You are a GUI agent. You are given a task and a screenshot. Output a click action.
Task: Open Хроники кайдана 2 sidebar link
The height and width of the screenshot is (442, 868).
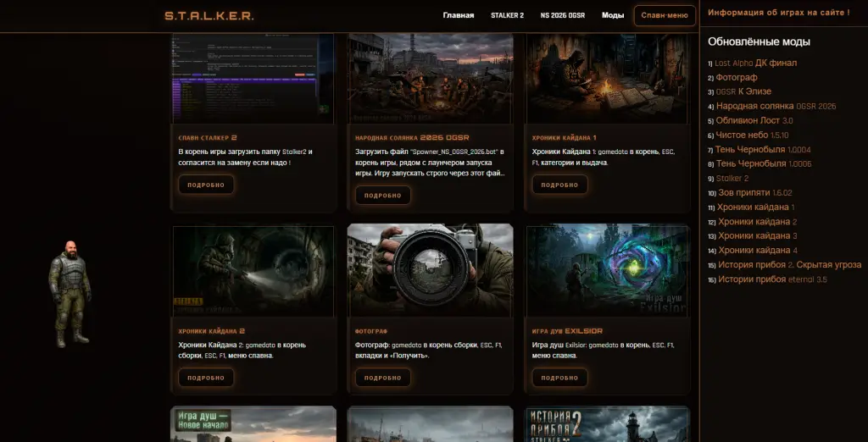(757, 222)
